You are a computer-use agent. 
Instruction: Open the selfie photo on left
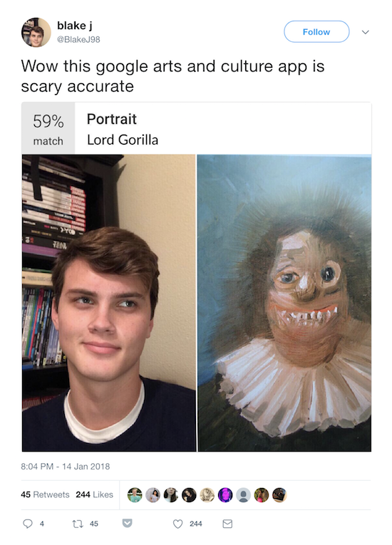click(x=109, y=303)
